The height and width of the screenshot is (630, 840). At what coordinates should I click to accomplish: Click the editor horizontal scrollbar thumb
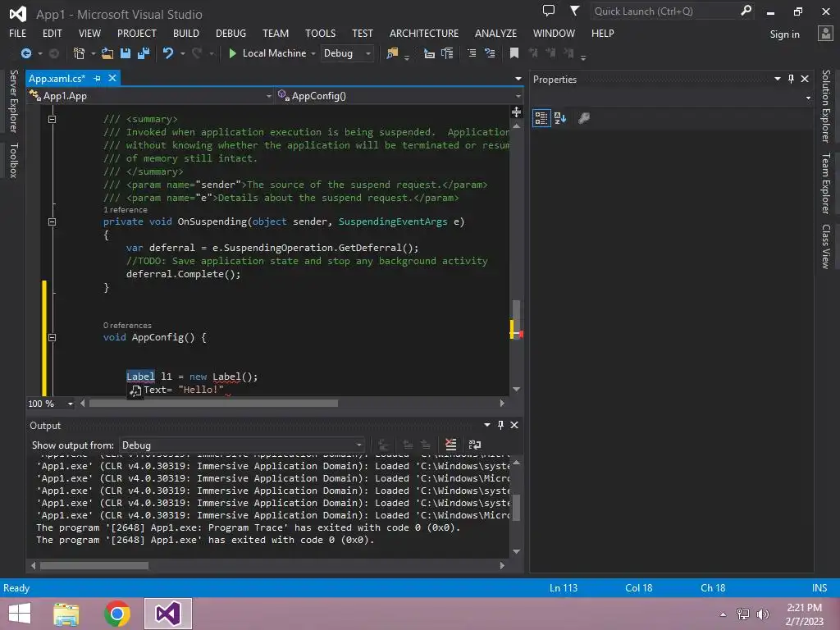coord(213,404)
